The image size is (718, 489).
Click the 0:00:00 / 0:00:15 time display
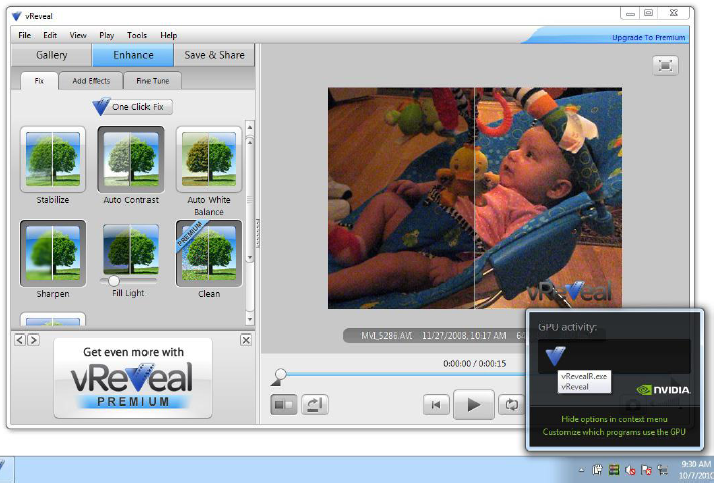click(x=474, y=364)
